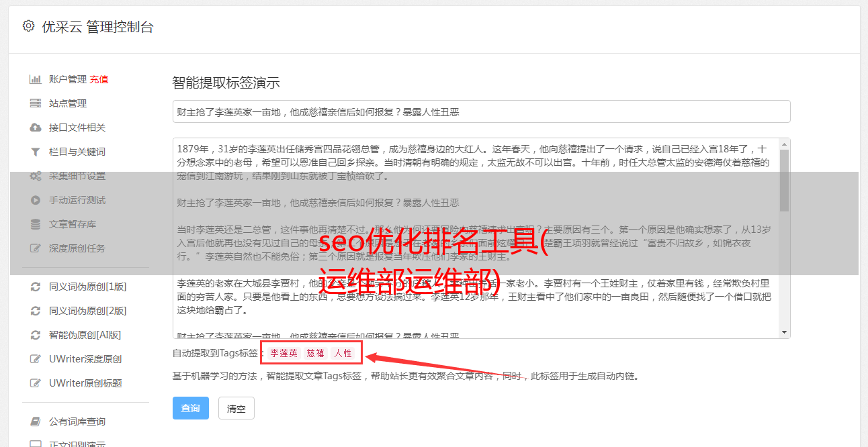Click the 智能伪原创[AI版] refresh icon
Image resolution: width=868 pixels, height=447 pixels.
36,335
